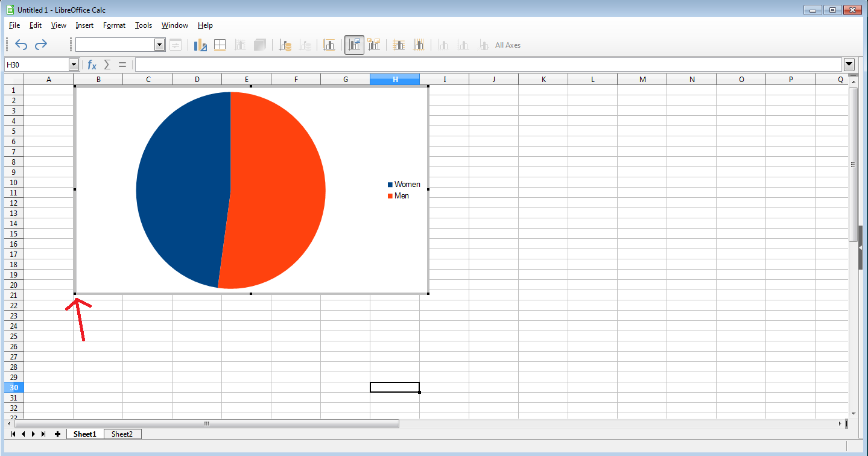
Task: Switch to the Sheet2 tab
Action: [122, 434]
